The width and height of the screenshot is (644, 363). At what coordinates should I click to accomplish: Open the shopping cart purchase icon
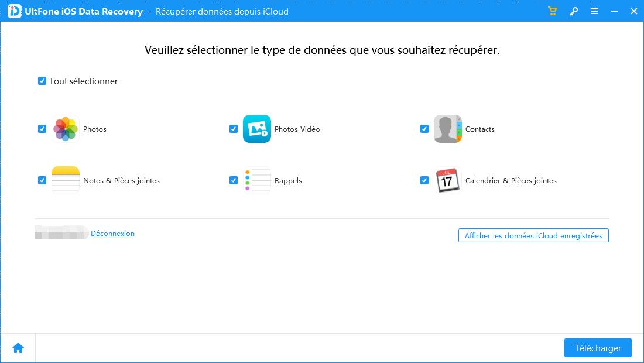click(552, 11)
